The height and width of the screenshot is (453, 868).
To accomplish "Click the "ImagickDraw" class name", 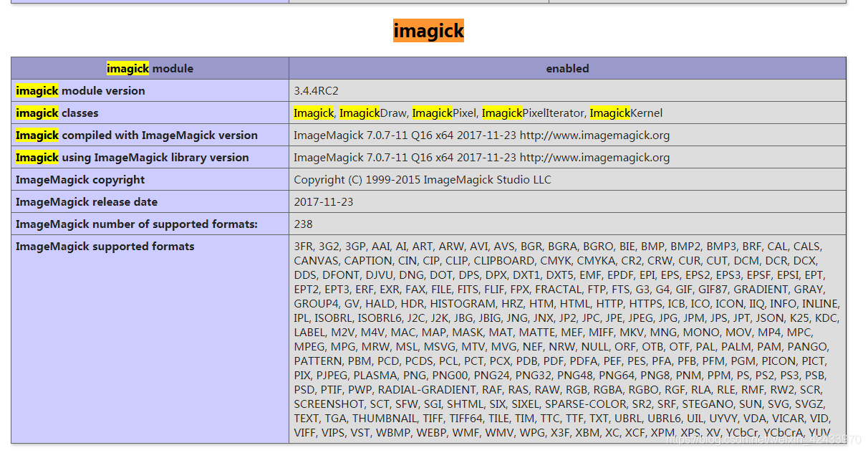I will [372, 113].
